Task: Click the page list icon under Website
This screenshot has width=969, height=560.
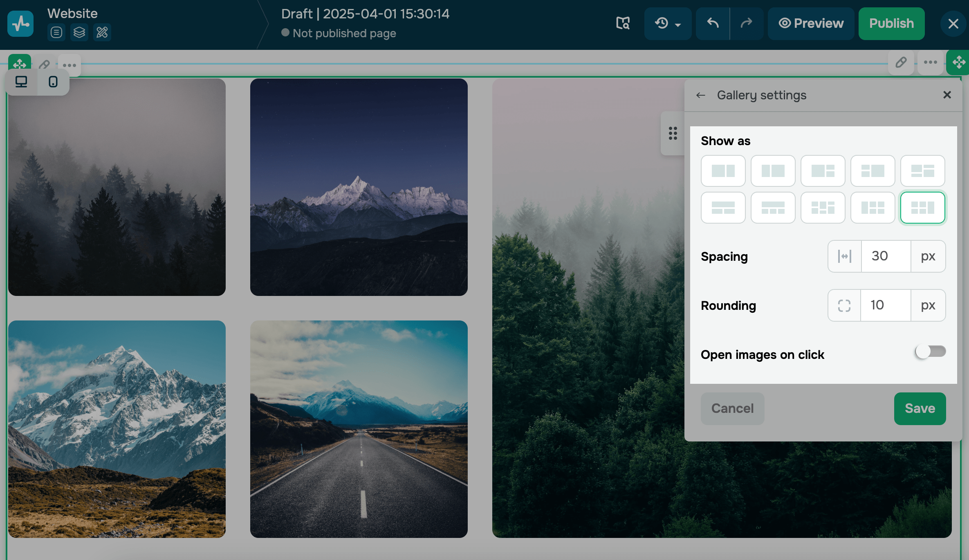Action: 56,32
